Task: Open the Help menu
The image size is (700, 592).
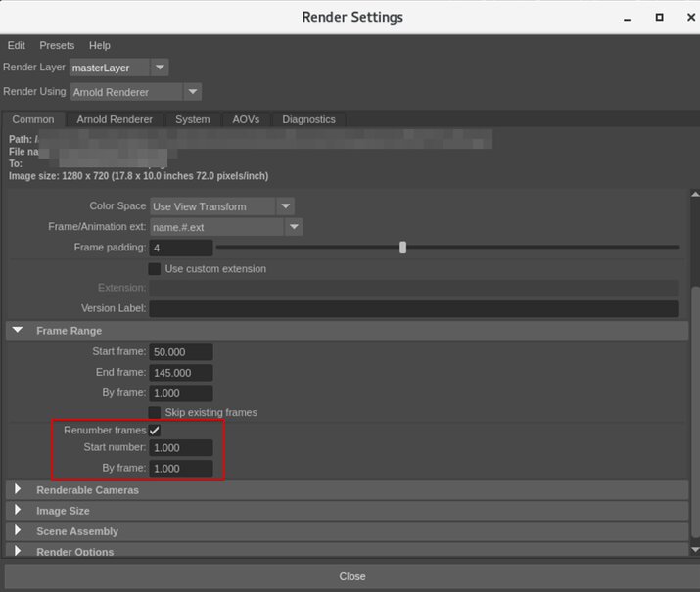Action: point(100,45)
